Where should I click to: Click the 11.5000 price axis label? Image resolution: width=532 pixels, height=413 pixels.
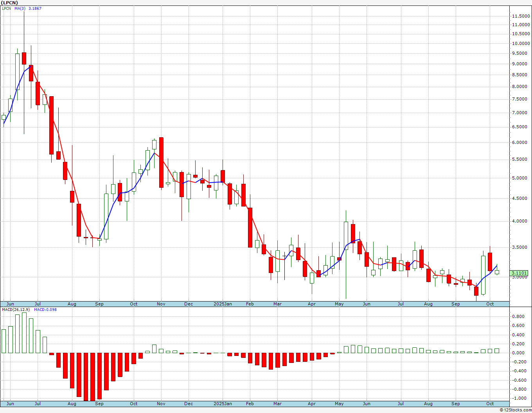click(x=521, y=16)
